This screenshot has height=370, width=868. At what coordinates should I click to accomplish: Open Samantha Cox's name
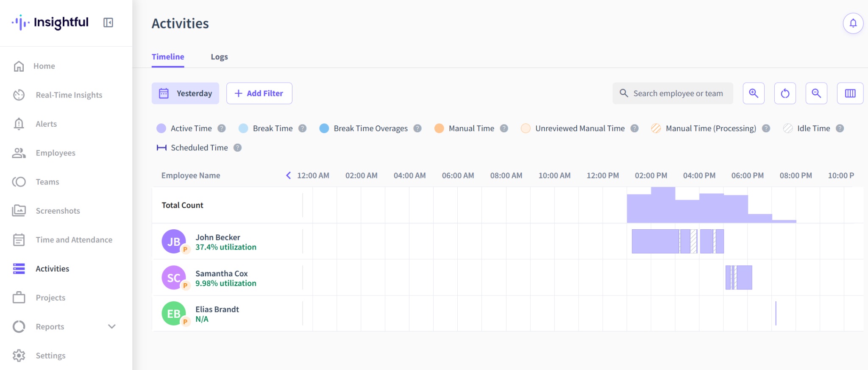click(x=222, y=273)
